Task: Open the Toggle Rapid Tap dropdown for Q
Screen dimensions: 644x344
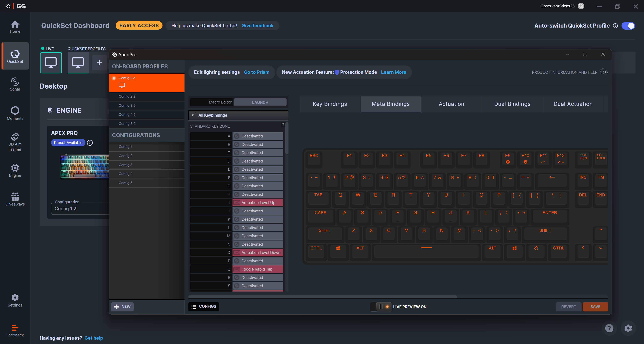Action: point(258,269)
